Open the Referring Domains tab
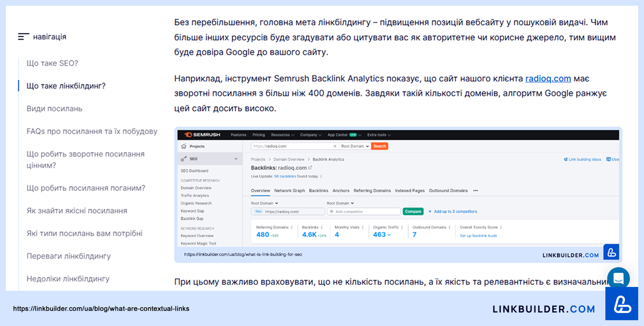The height and width of the screenshot is (326, 644). pyautogui.click(x=372, y=190)
